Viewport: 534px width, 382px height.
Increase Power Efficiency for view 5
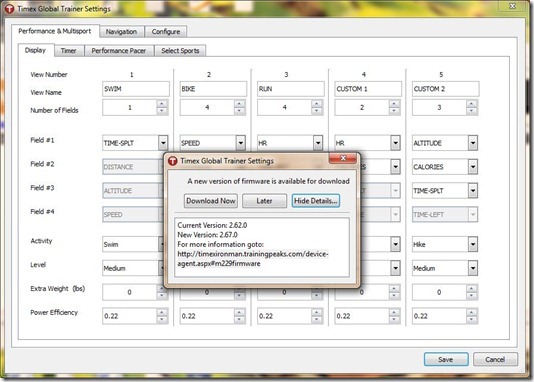click(x=472, y=312)
